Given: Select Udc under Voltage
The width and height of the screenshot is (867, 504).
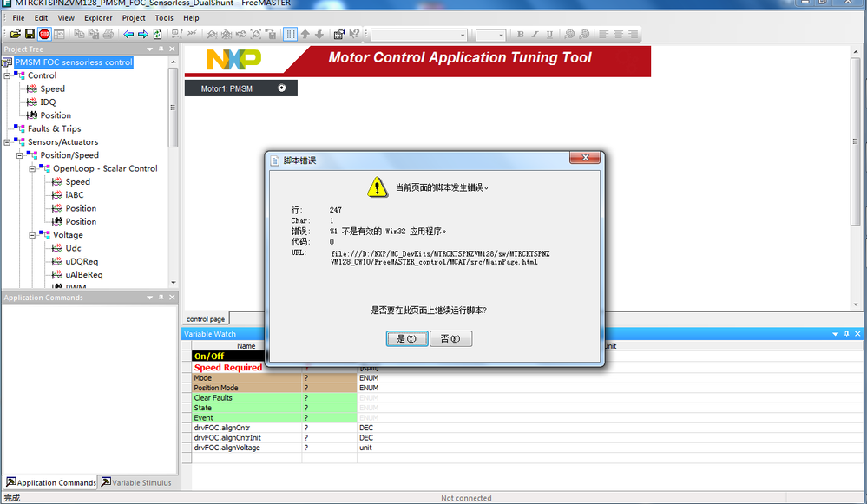Looking at the screenshot, I should 73,248.
